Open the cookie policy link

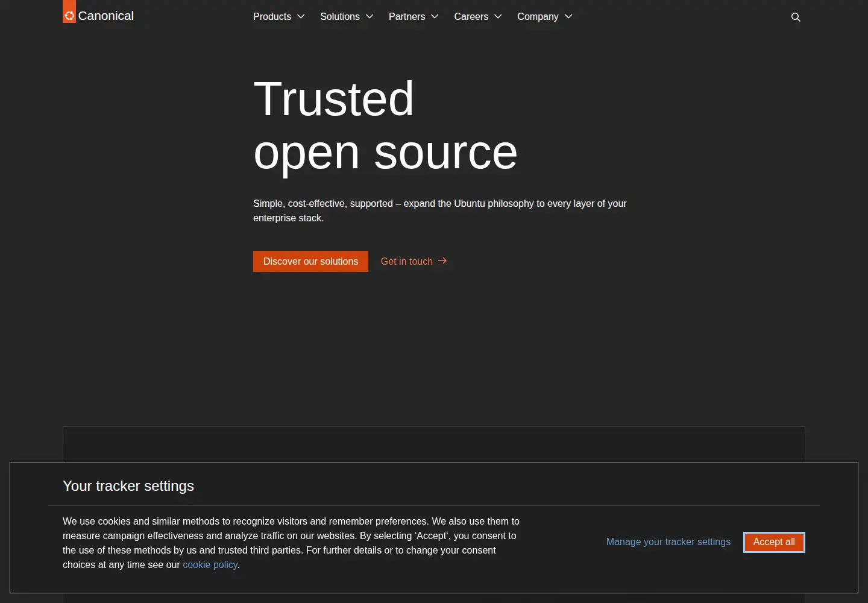[x=210, y=565]
